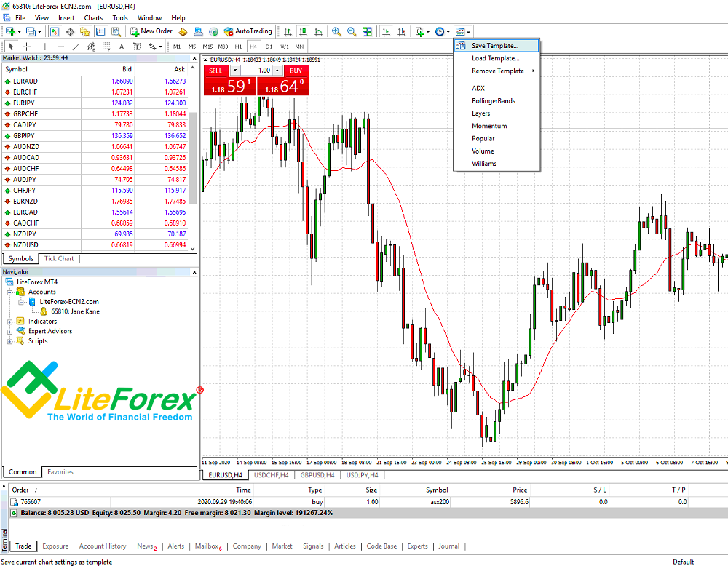Toggle the AutoTrading button

(248, 31)
